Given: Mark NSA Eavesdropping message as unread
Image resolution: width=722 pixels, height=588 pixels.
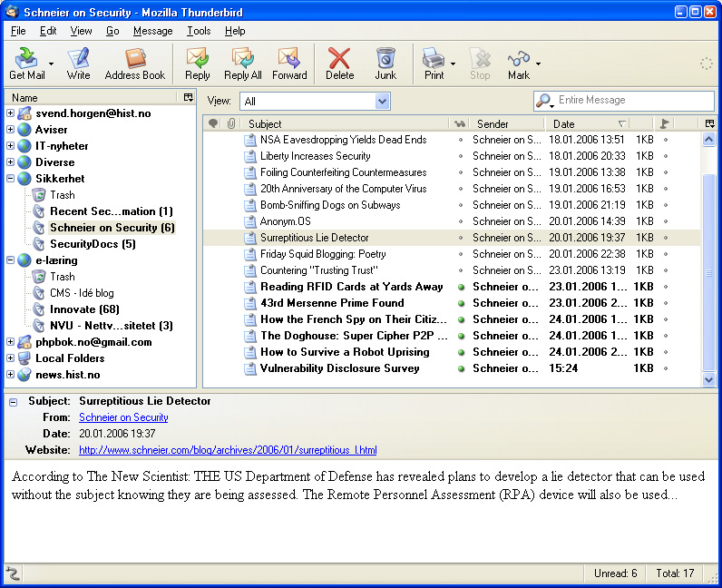Looking at the screenshot, I should pyautogui.click(x=461, y=140).
